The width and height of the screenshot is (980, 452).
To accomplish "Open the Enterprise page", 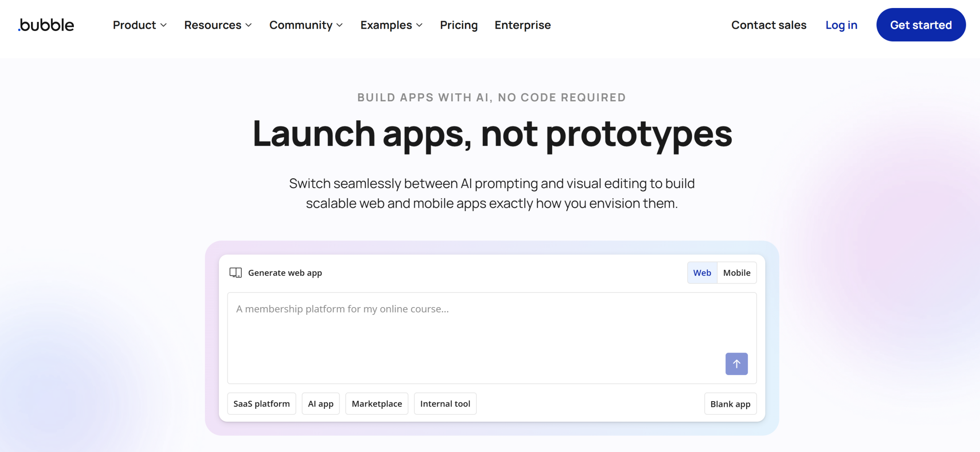I will pyautogui.click(x=523, y=25).
